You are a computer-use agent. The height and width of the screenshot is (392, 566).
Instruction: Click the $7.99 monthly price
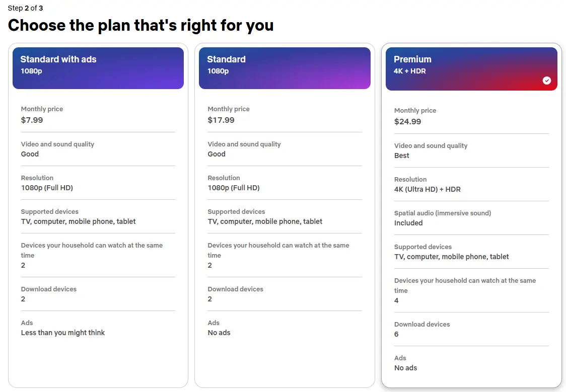(x=32, y=120)
